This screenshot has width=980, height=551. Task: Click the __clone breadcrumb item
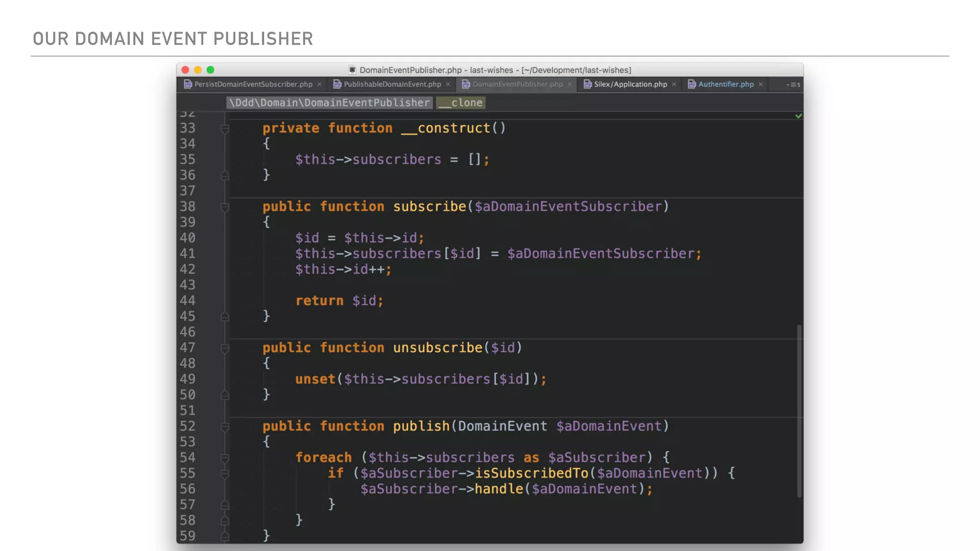coord(461,103)
